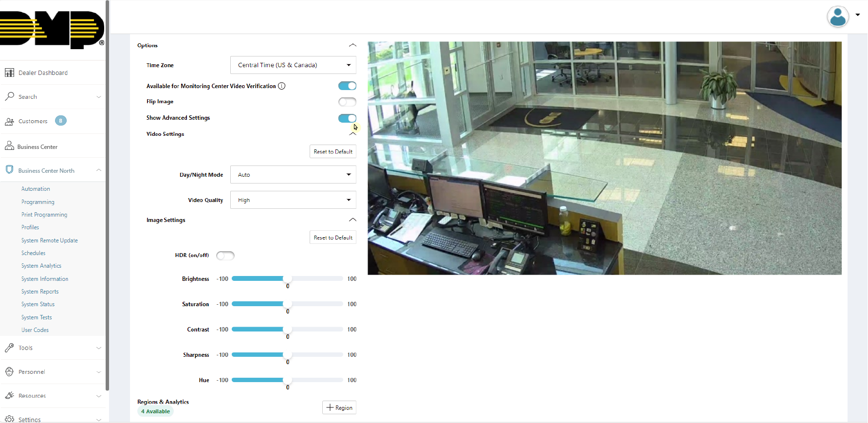Click the Dealer Dashboard icon
The height and width of the screenshot is (423, 868).
[x=9, y=73]
